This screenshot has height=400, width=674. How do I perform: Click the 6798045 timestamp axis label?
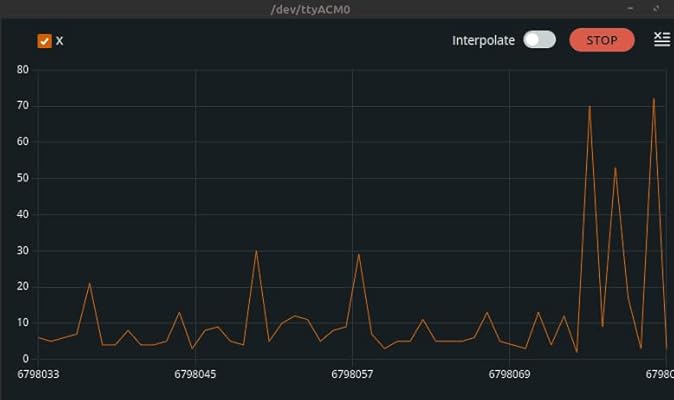195,374
